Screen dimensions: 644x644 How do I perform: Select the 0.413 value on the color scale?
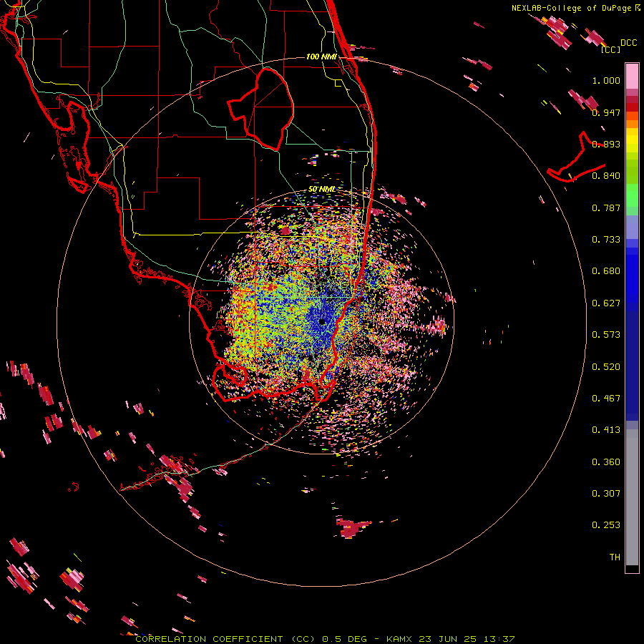click(x=606, y=430)
